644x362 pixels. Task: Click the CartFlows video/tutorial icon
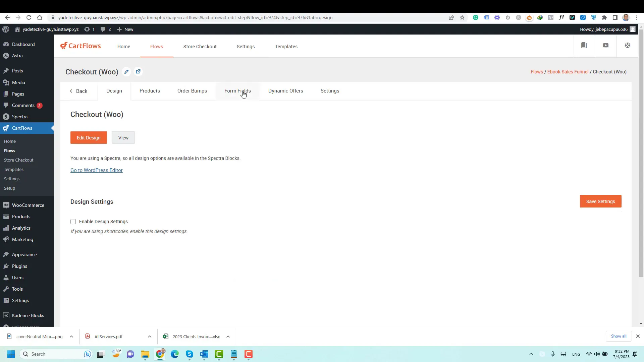606,46
